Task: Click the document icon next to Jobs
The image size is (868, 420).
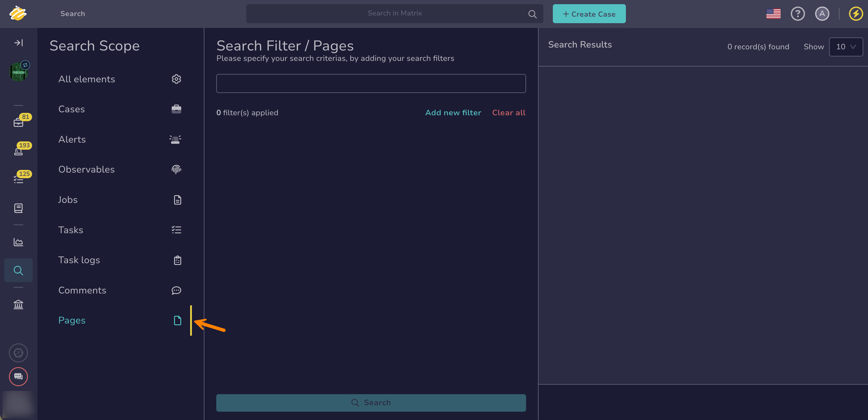Action: tap(178, 200)
